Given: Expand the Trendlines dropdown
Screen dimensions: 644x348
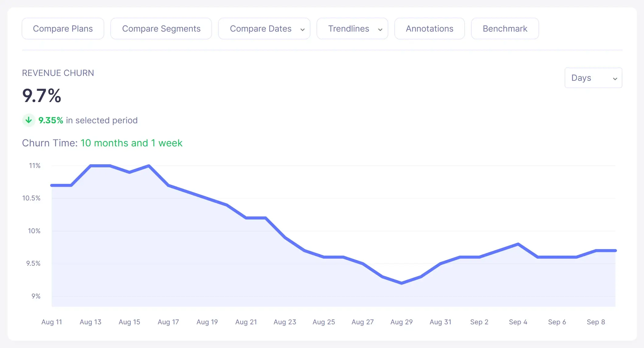Looking at the screenshot, I should pyautogui.click(x=352, y=29).
